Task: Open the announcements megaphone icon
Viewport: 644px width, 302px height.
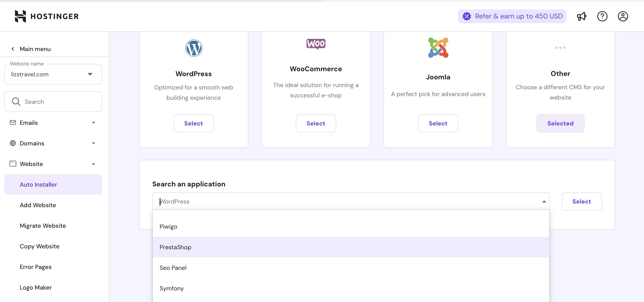Action: click(582, 16)
